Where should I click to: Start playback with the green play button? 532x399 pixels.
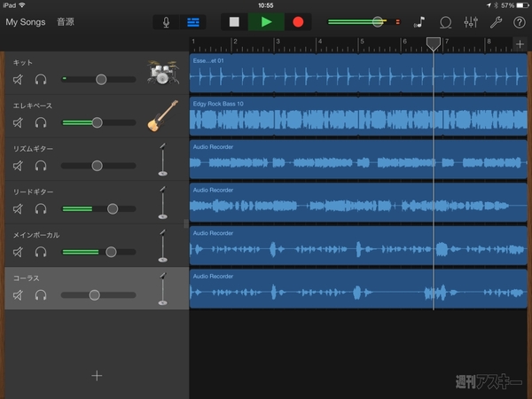point(266,21)
